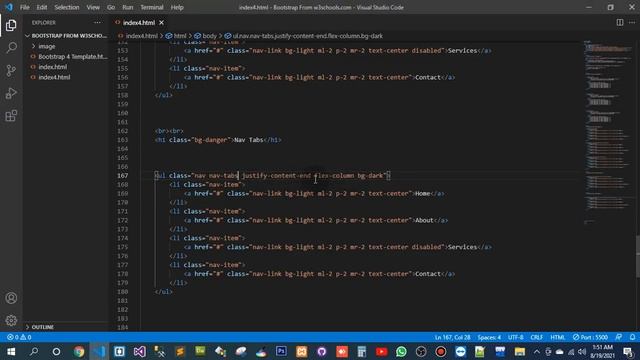The image size is (640, 360).
Task: Expand the OUTLINE section
Action: [42, 327]
